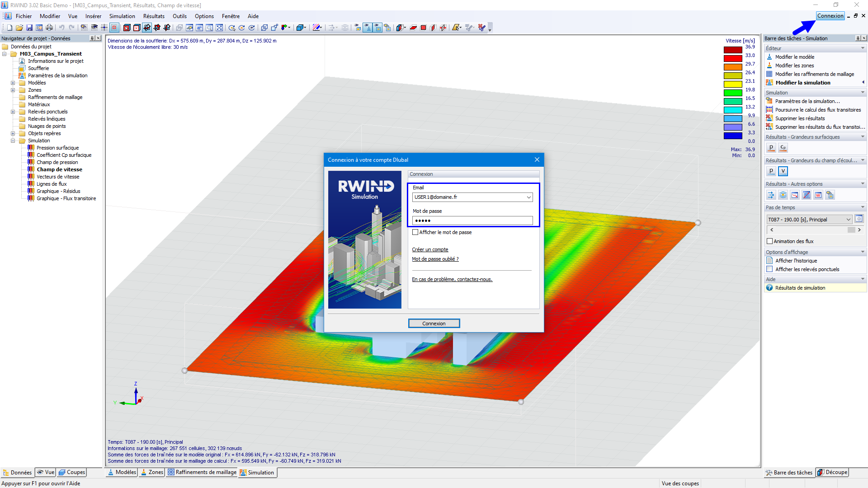Viewport: 868px width, 488px height.
Task: Toggle flow field pressure P button
Action: click(x=771, y=171)
